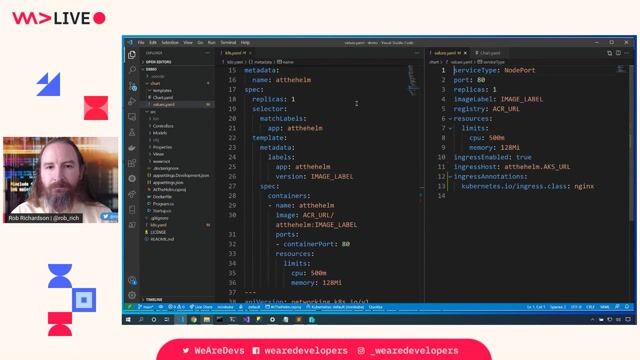Collapse the chart folder in Explorer
The width and height of the screenshot is (640, 360).
pos(176,83)
